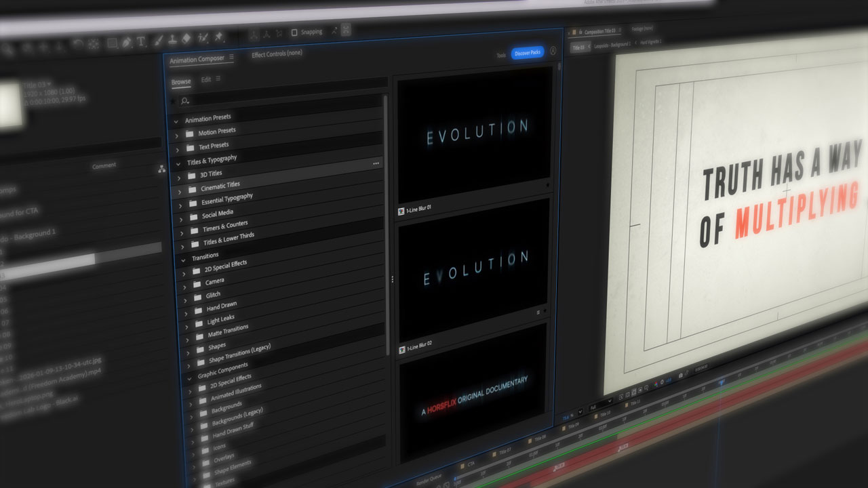Select the Clone Stamp tool
Viewport: 868px width, 488px height.
[x=173, y=39]
